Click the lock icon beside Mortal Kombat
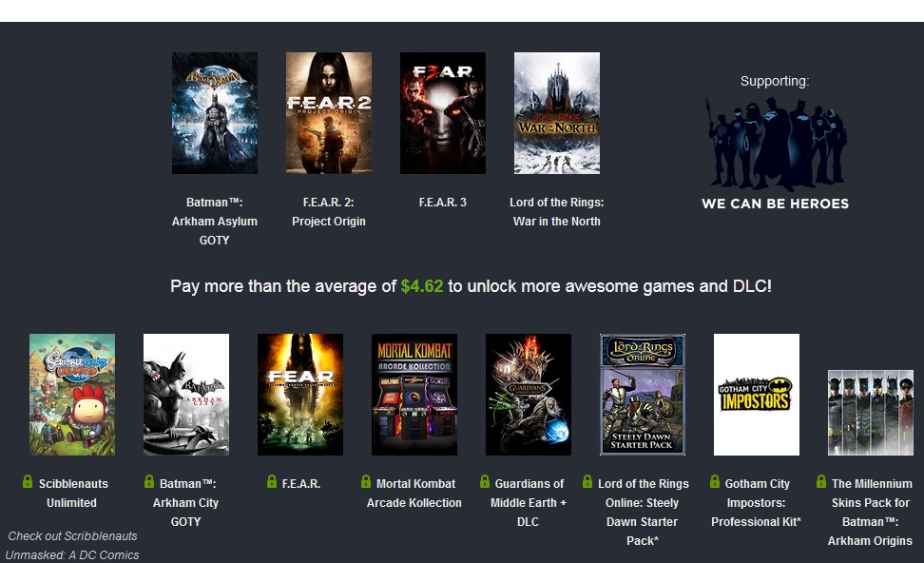The width and height of the screenshot is (924, 563). (366, 481)
